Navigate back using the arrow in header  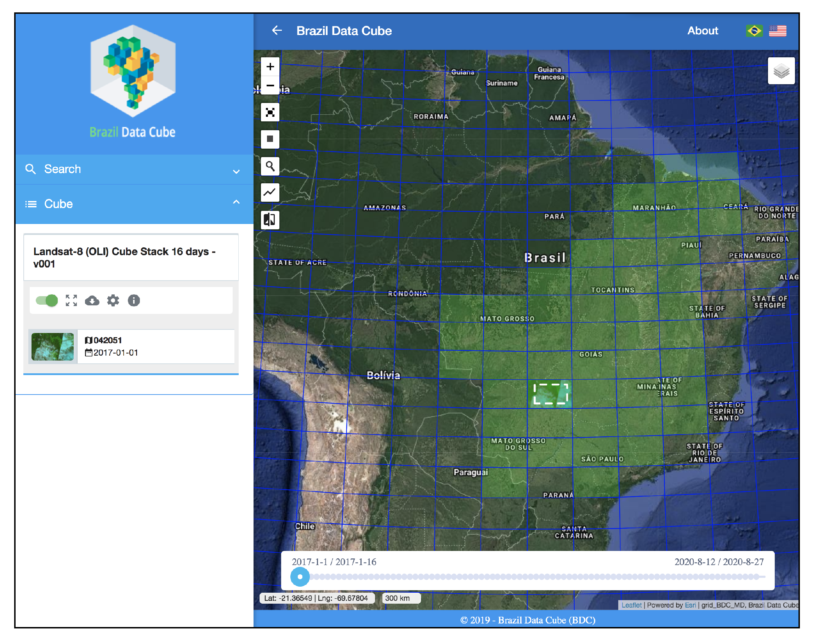[277, 31]
